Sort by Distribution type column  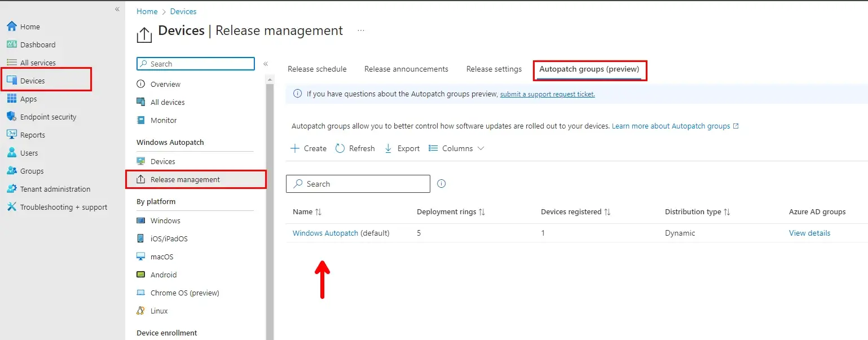tap(698, 212)
